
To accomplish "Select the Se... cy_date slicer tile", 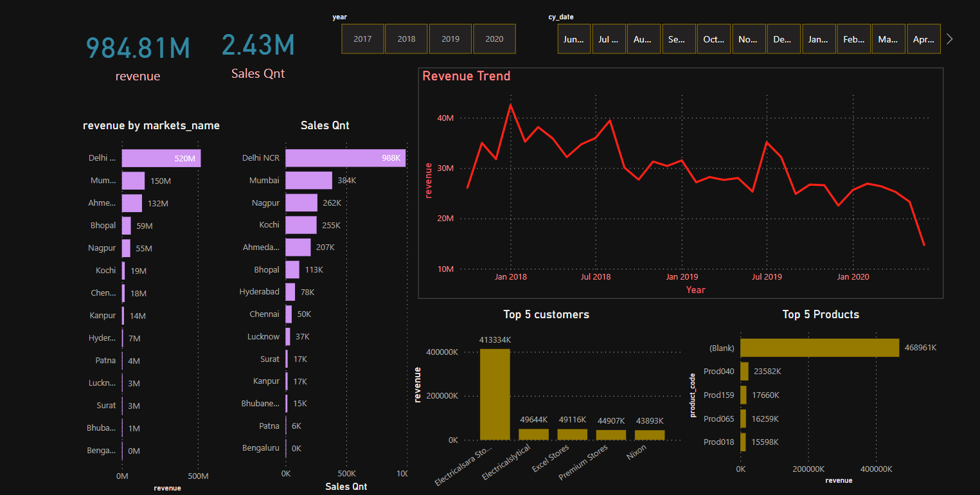I will point(679,39).
